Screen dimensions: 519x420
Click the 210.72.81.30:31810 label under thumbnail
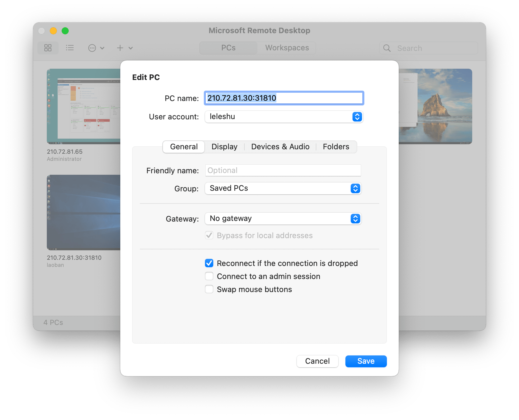(x=74, y=258)
